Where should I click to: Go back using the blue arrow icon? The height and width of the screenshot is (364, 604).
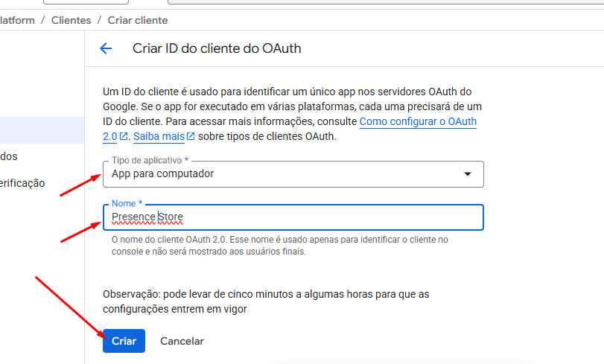point(106,48)
